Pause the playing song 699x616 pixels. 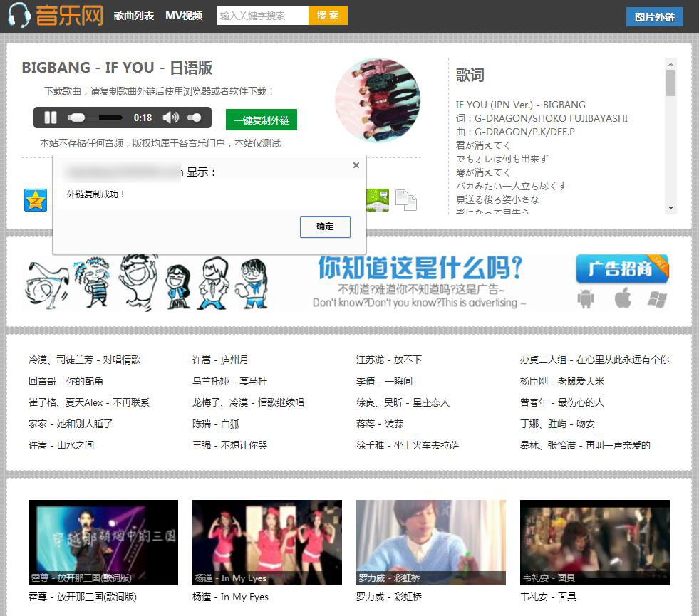point(50,118)
